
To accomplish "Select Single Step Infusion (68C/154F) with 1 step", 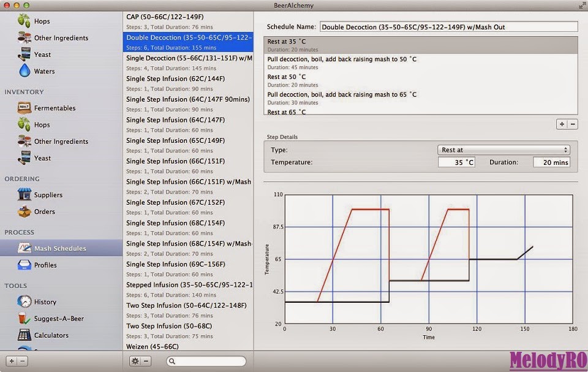I will 188,228.
